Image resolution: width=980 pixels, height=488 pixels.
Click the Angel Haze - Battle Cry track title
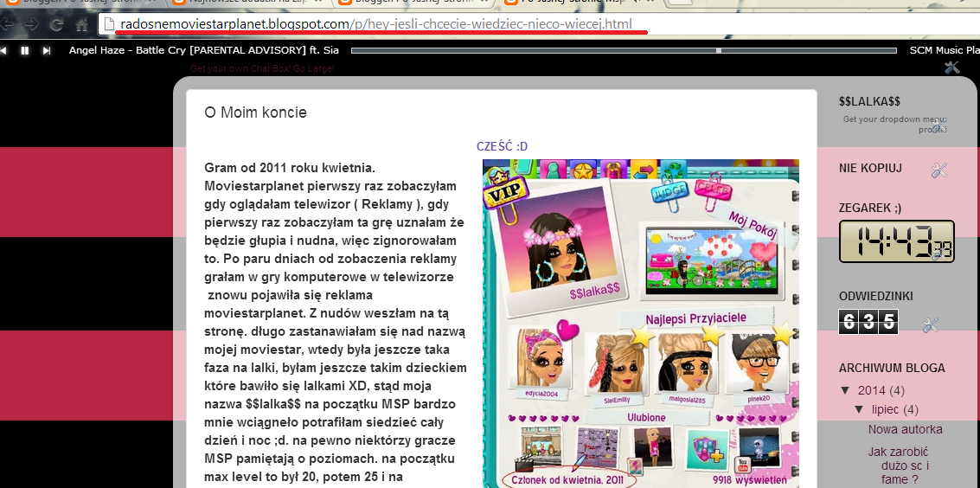204,50
